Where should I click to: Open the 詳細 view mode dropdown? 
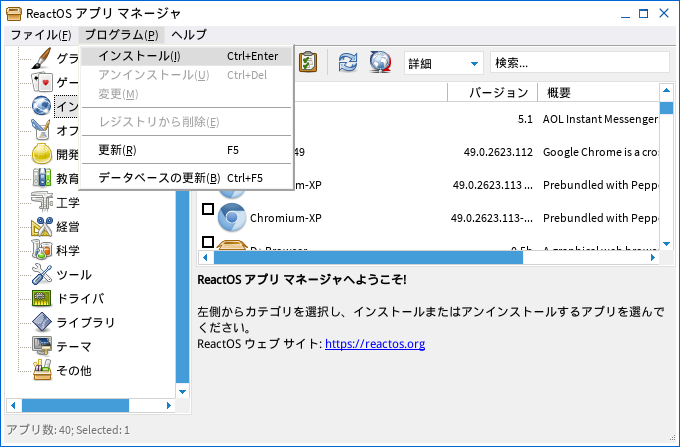click(443, 64)
